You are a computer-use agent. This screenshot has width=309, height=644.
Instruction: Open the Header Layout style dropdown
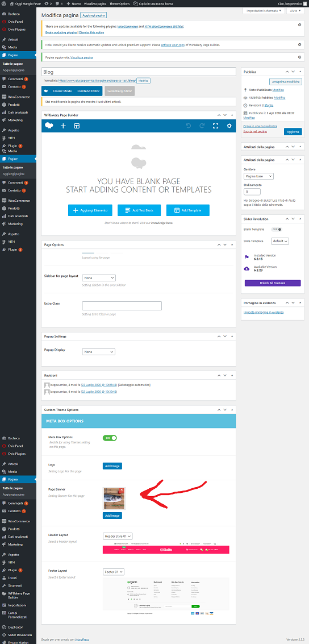[x=118, y=536]
